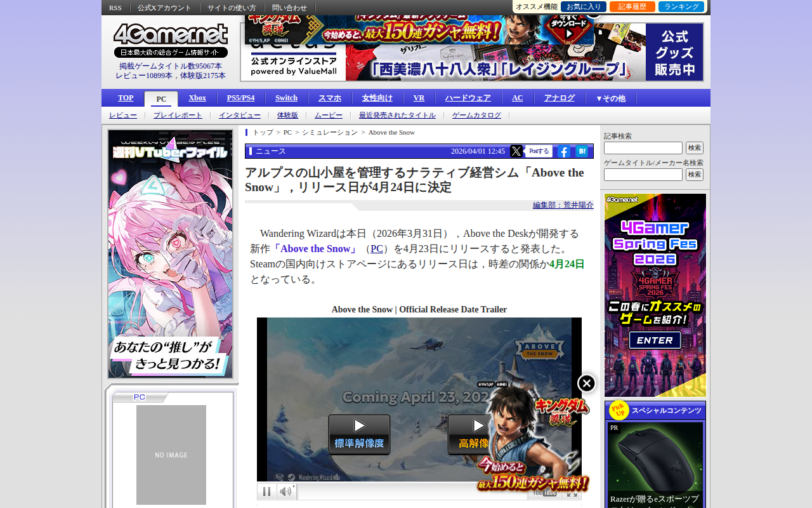
Task: Click the 記事履歴 article history button
Action: 632,7
